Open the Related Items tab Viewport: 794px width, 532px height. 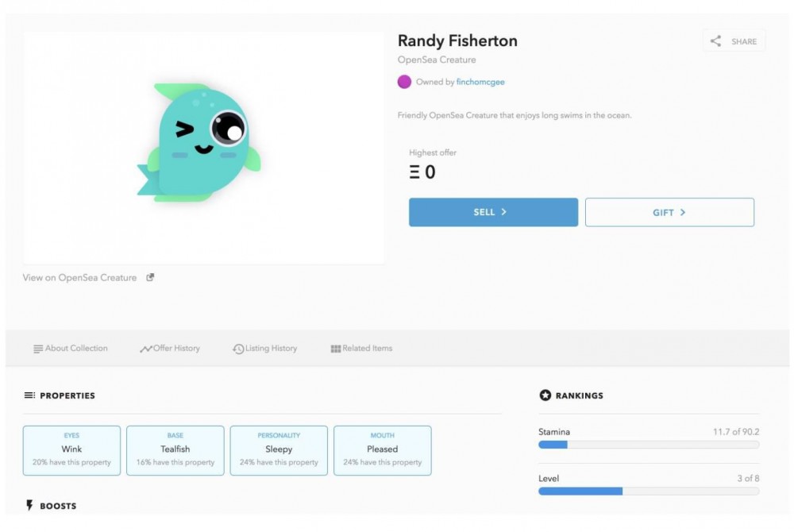click(x=361, y=349)
